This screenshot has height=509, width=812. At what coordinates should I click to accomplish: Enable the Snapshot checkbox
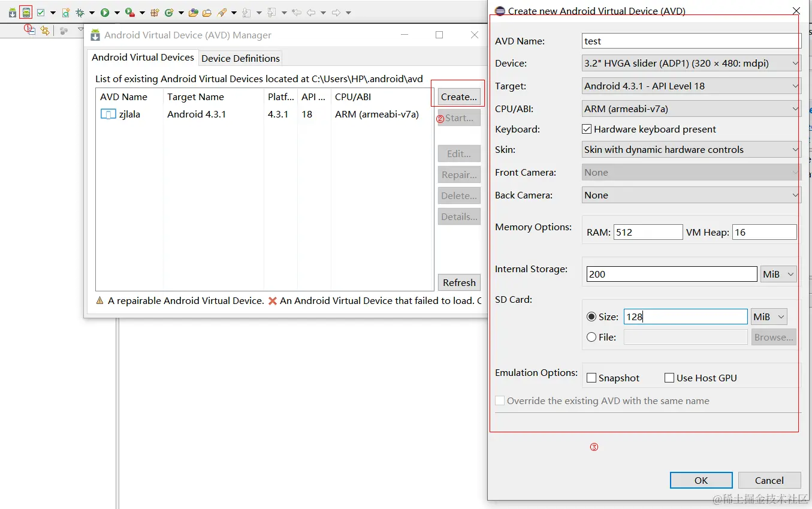[591, 378]
